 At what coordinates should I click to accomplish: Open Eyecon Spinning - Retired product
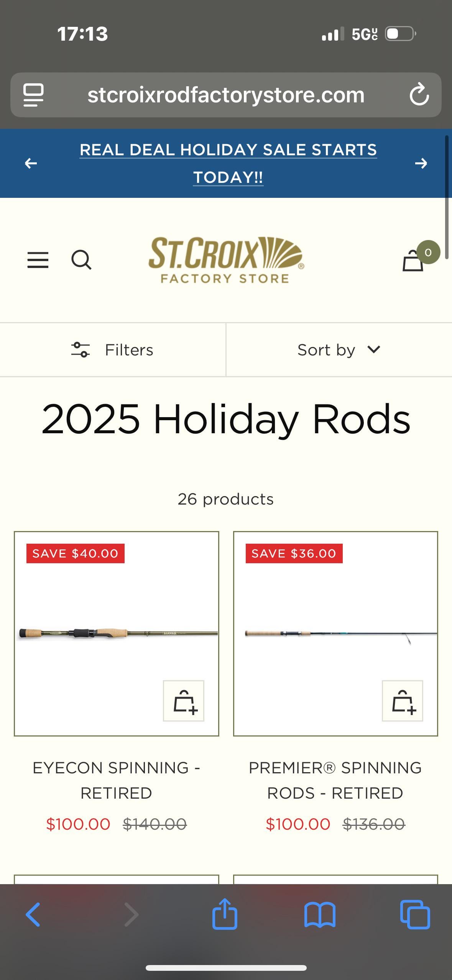116,780
